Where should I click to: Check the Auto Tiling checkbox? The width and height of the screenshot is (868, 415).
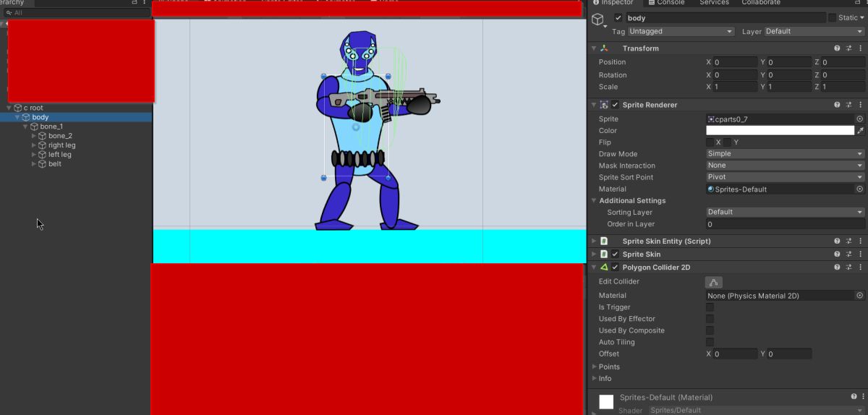(x=710, y=342)
